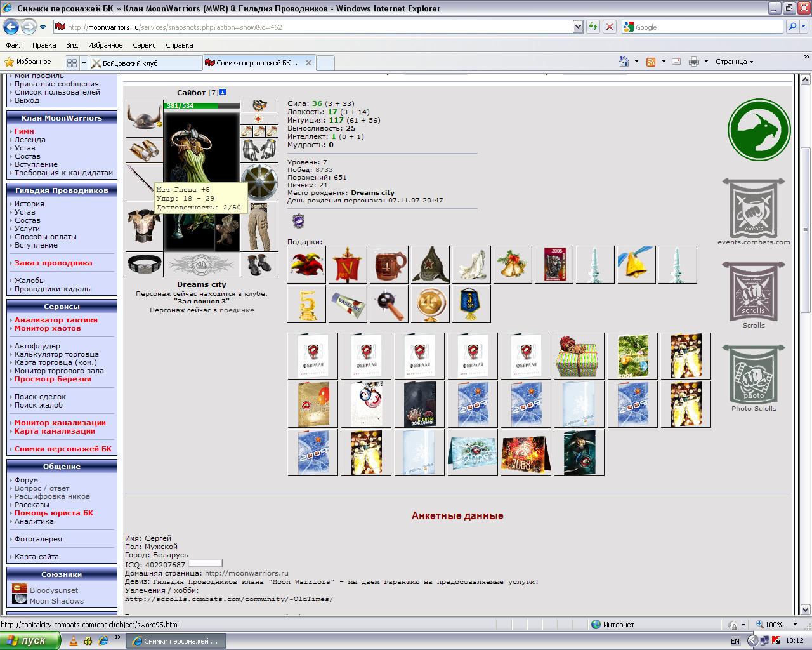This screenshot has width=812, height=650.
Task: Click the orange RSS feeds icon
Action: pyautogui.click(x=651, y=62)
